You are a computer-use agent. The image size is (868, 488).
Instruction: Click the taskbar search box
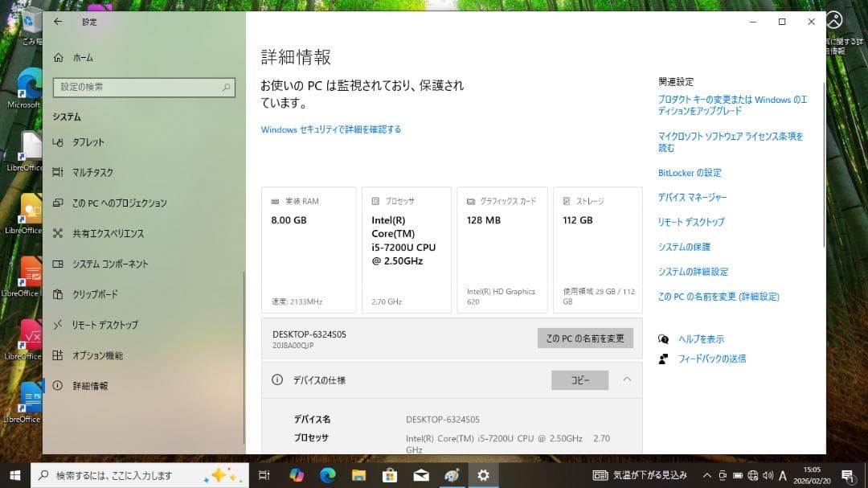(x=140, y=475)
